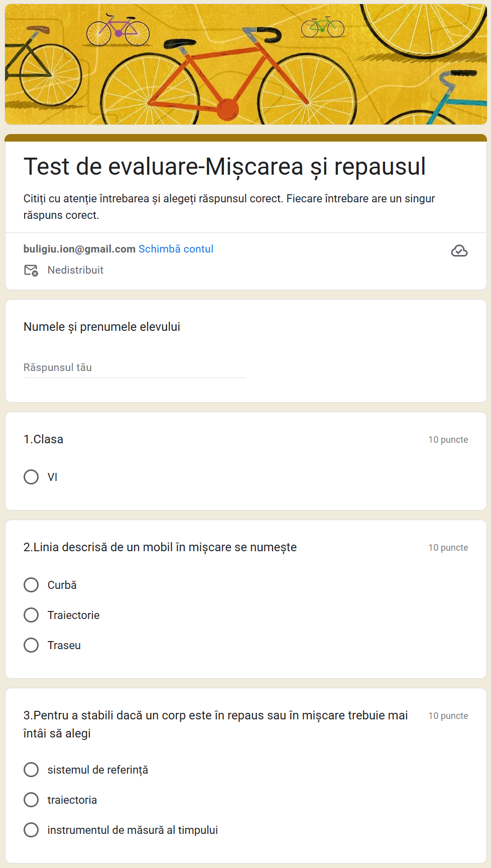Click question 2 text about Linia descrisă
This screenshot has width=491, height=868.
pos(160,547)
